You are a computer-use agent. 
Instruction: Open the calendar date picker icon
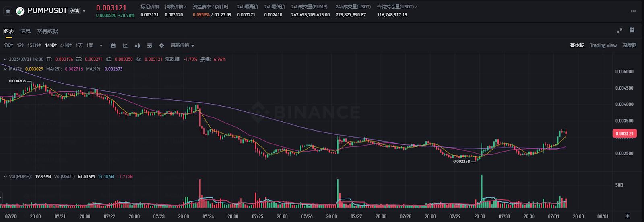click(113, 45)
